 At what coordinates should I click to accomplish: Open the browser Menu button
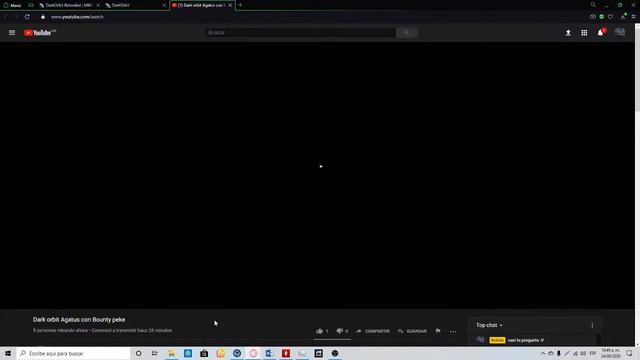[x=12, y=5]
